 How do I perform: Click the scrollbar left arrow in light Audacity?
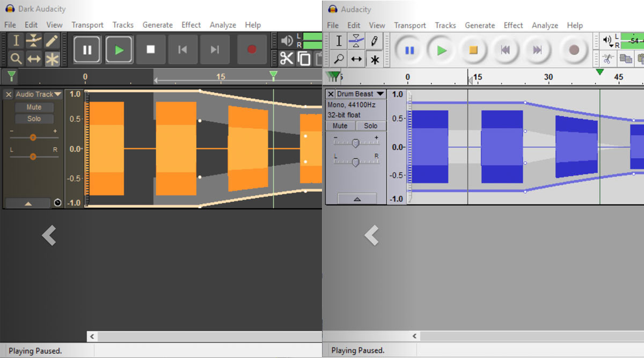click(414, 336)
